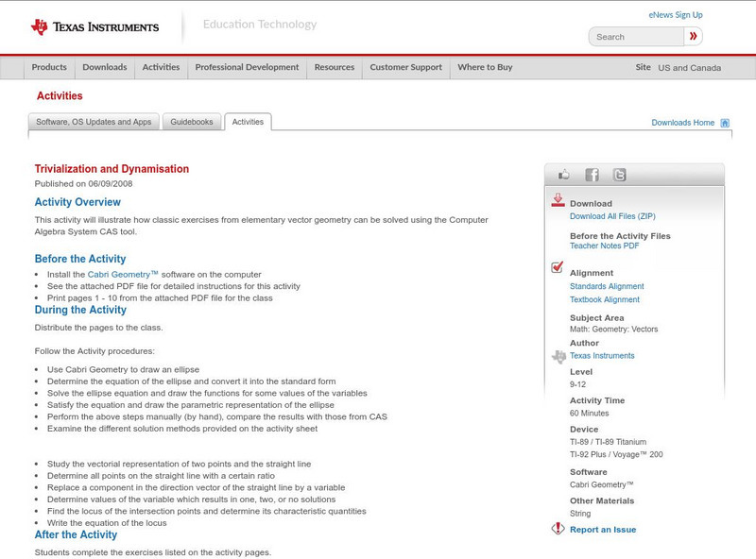Click the Activity Overview heading
Viewport: 756px width, 559px height.
coord(77,202)
